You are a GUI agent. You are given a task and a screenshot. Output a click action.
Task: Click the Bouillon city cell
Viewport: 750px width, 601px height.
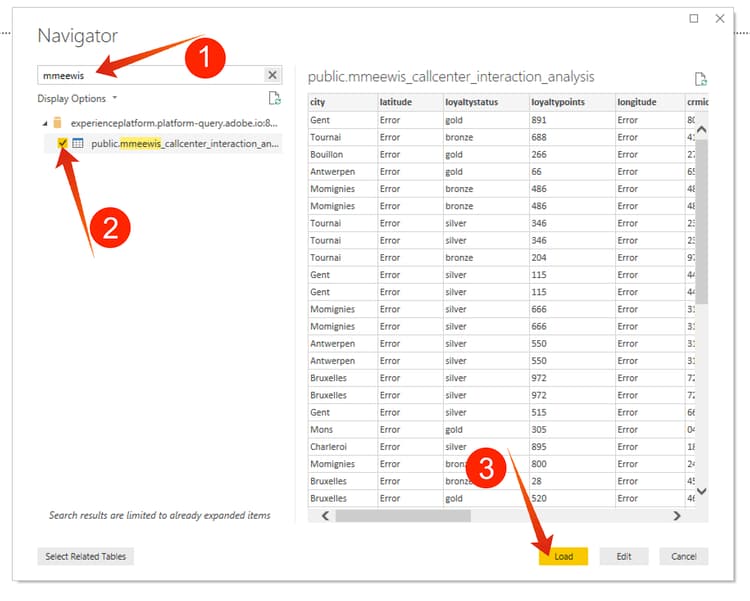click(x=342, y=155)
